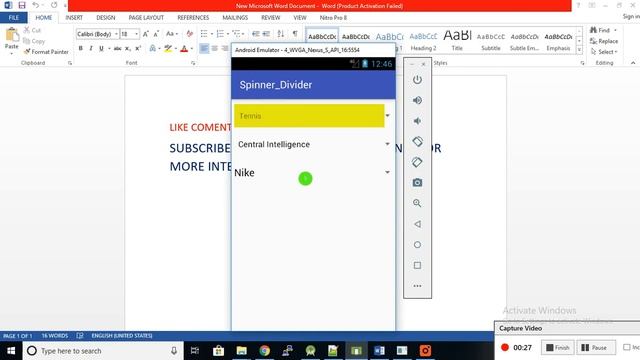
Task: Toggle superscript formatting
Action: (138, 49)
